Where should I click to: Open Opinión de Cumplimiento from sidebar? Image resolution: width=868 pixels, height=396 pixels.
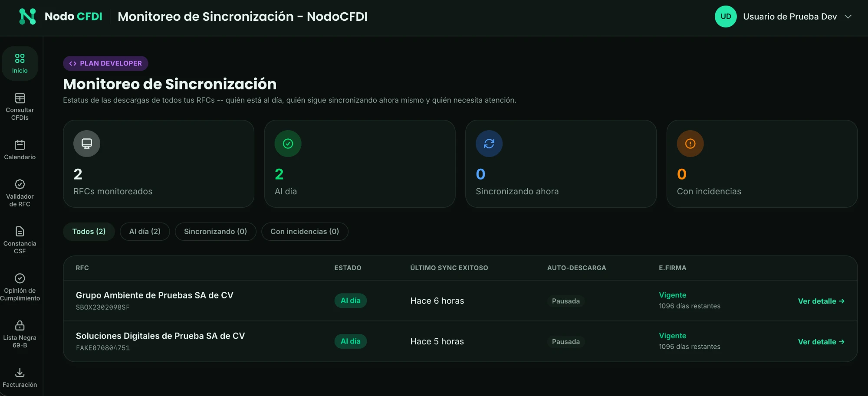20,287
